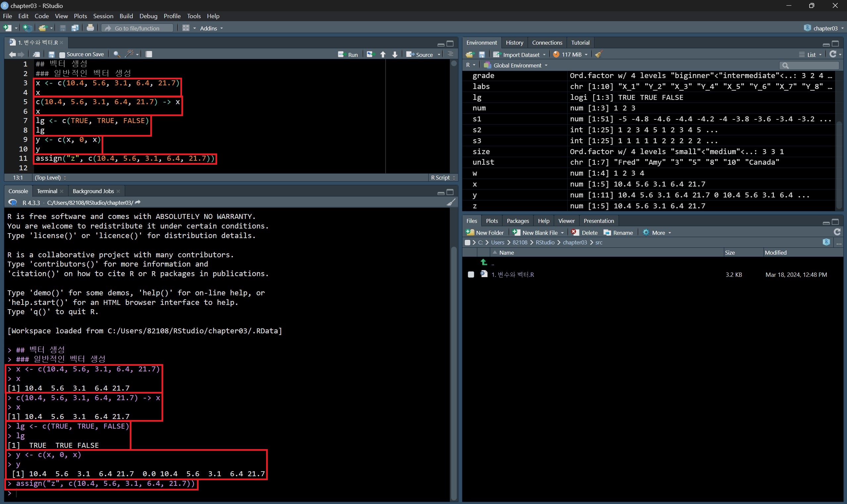Clear environment objects with the broom icon
The image size is (847, 504).
pos(599,54)
